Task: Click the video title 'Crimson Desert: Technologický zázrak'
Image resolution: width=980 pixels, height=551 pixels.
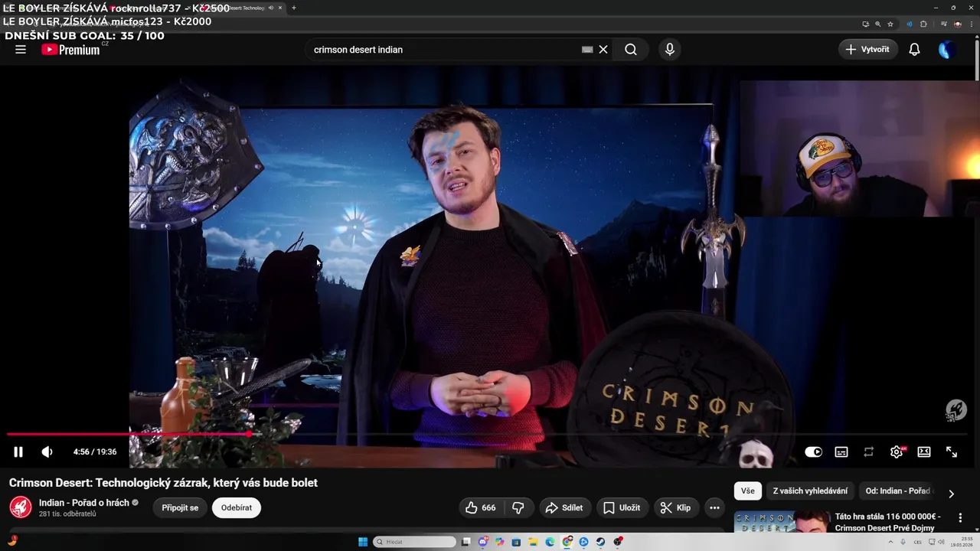Action: pyautogui.click(x=163, y=483)
